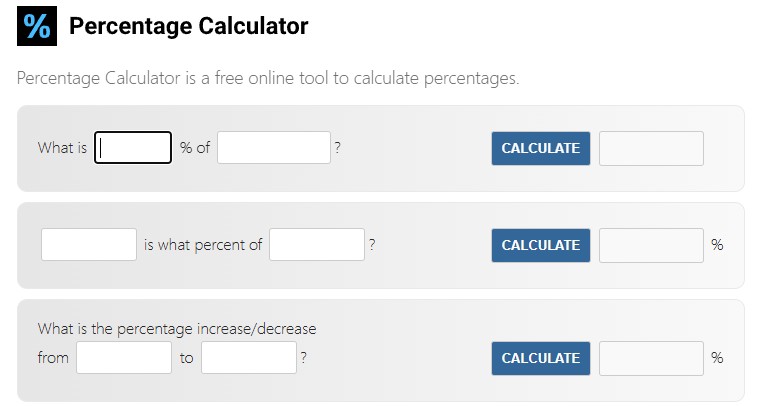
Task: Hit CALCULATE for "is what percent of" row
Action: (541, 245)
